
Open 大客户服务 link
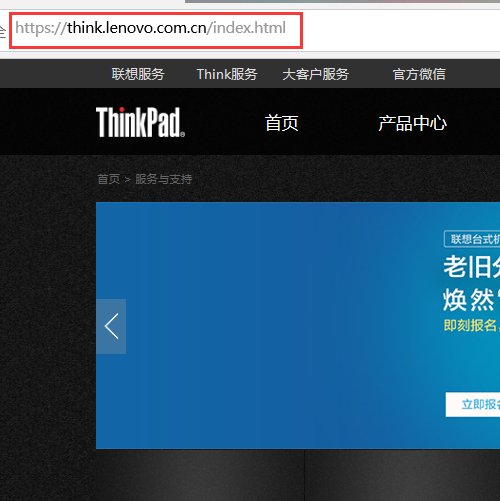[315, 74]
